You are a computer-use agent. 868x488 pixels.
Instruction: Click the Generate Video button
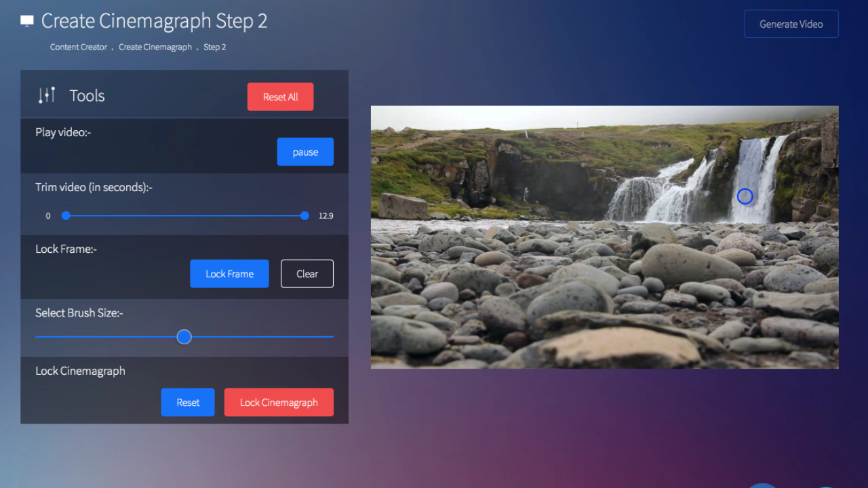[x=791, y=24]
